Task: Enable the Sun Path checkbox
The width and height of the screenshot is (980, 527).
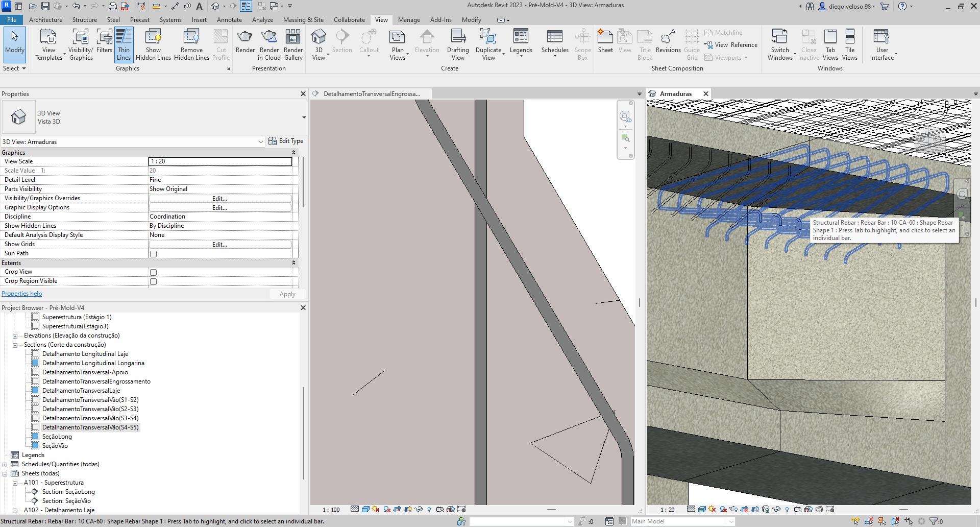Action: coord(153,253)
